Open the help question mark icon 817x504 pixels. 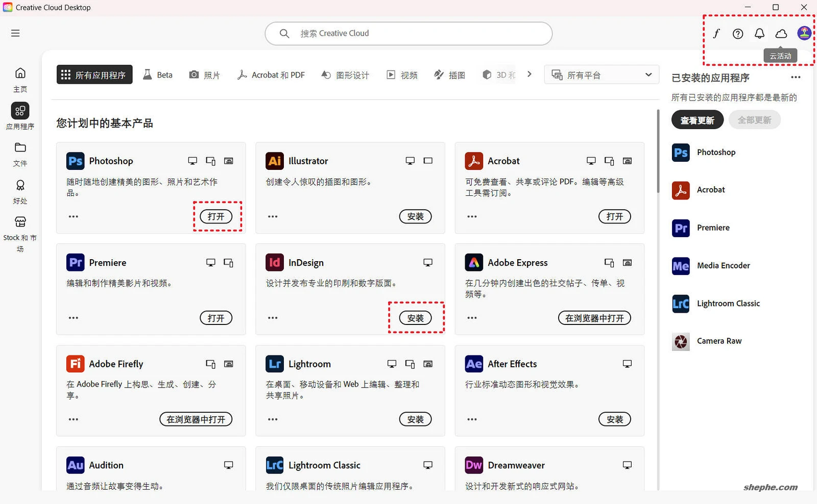click(x=738, y=34)
